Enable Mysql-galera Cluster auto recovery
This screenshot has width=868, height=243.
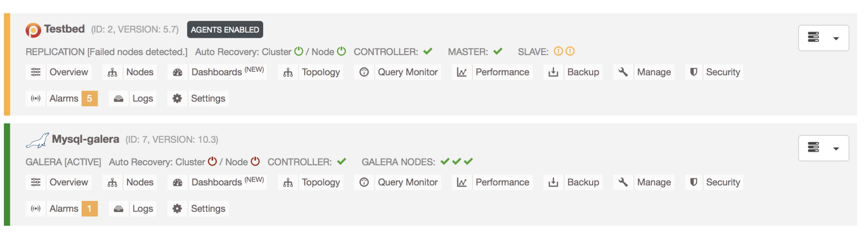pos(212,161)
